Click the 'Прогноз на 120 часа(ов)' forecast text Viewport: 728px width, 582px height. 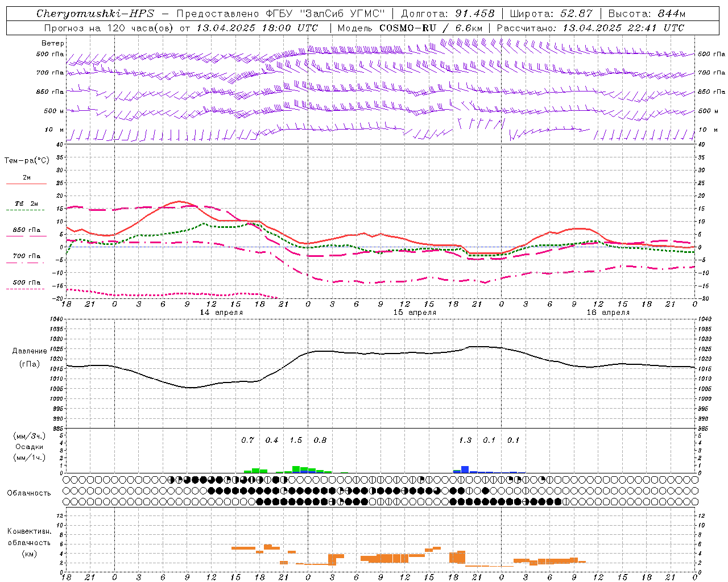point(108,28)
